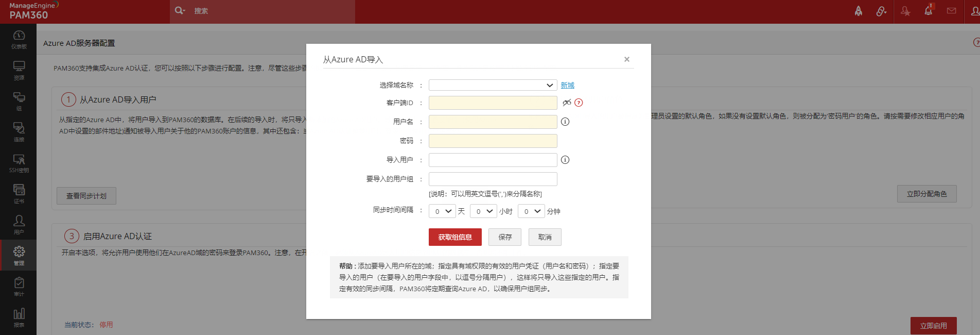Viewport: 980px width, 335px height.
Task: Click the ManageEngine PAM360 logo
Action: (33, 11)
